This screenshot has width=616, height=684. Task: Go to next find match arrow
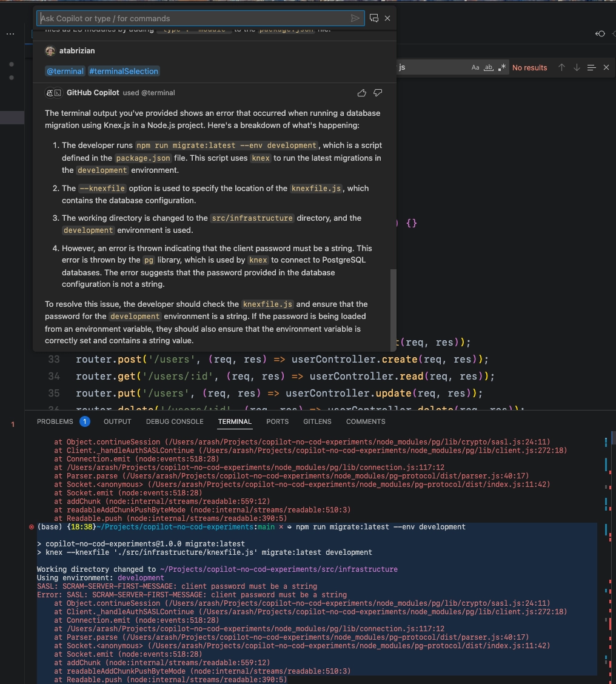pos(576,68)
